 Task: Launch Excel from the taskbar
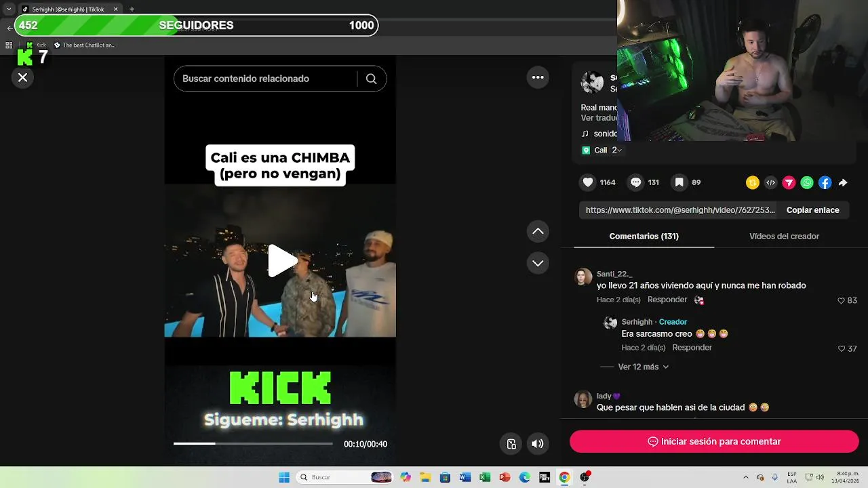tap(485, 477)
